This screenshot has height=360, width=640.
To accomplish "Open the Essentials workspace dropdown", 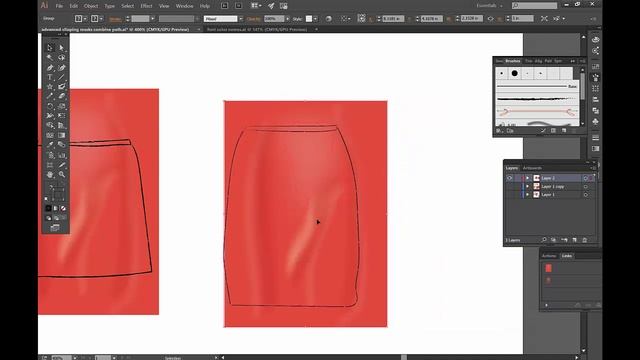I will click(489, 6).
